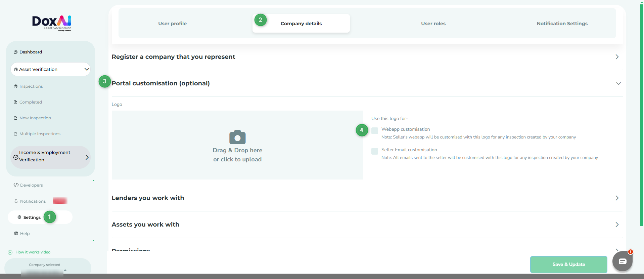Image resolution: width=644 pixels, height=279 pixels.
Task: Click the Settings gear icon in sidebar
Action: pyautogui.click(x=19, y=217)
